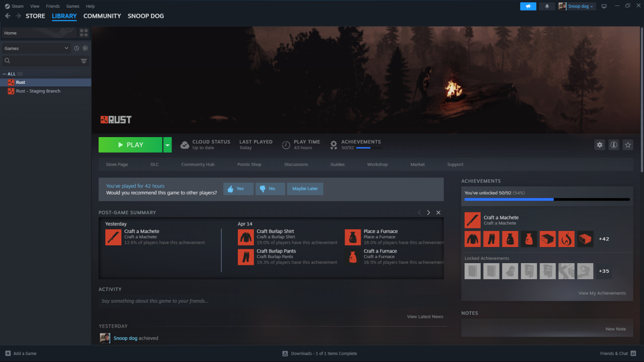Open the SNOOP DOG profile tab
Viewport: 644px width, 362px height.
[146, 16]
